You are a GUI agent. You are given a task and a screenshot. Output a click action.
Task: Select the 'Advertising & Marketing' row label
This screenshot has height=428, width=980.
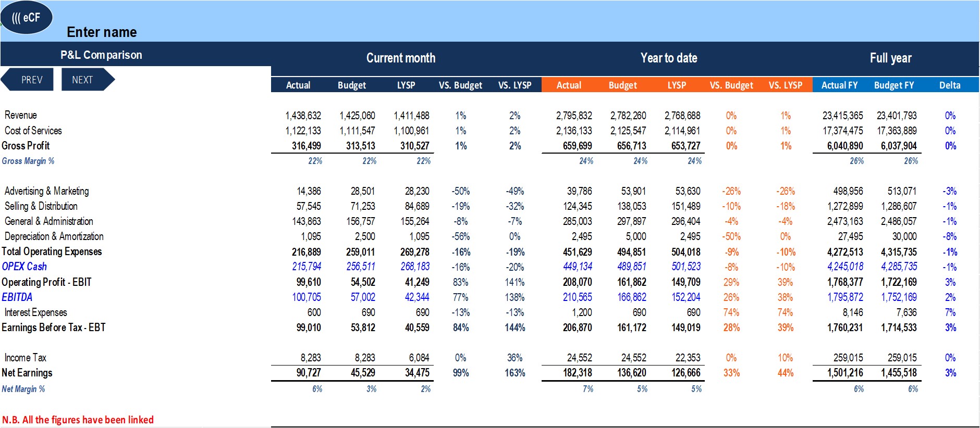(46, 191)
